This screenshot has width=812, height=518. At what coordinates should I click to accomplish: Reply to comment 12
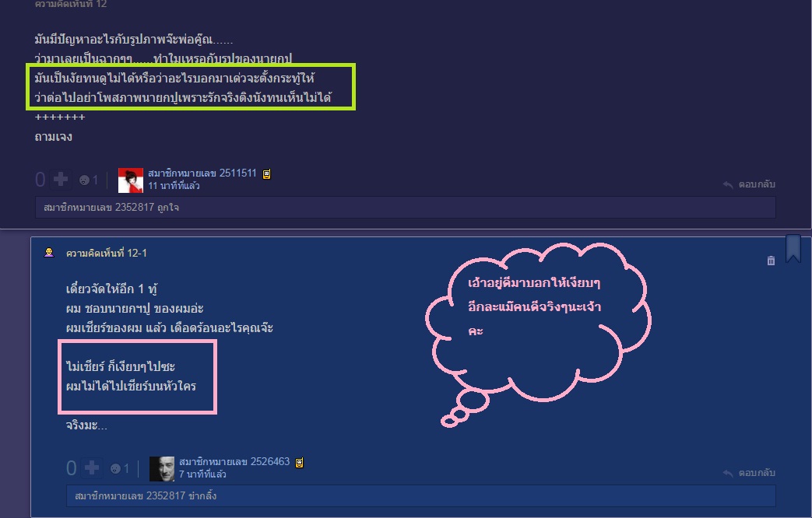(749, 184)
